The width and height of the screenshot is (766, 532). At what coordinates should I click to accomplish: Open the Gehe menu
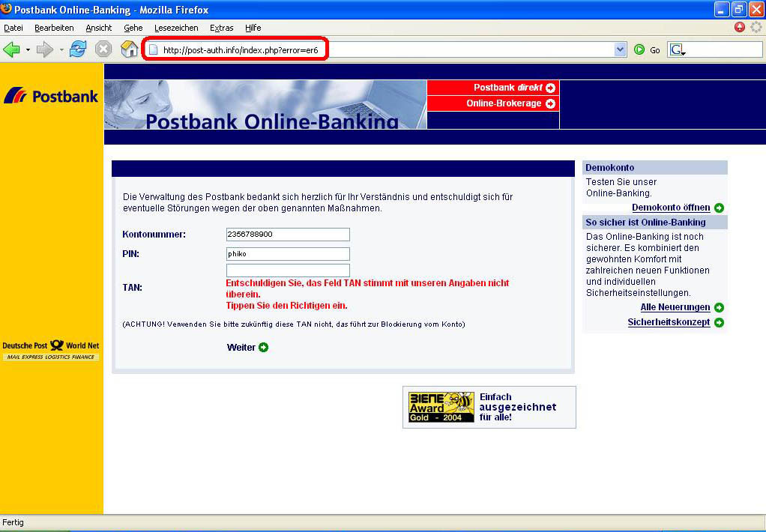[x=133, y=28]
